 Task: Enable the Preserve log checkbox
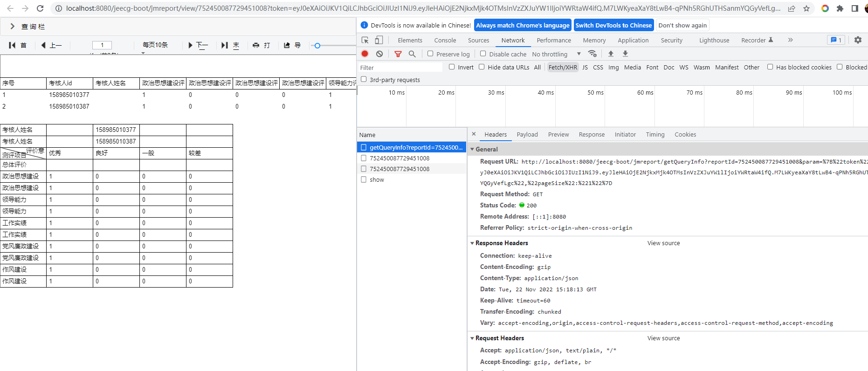[x=430, y=54]
